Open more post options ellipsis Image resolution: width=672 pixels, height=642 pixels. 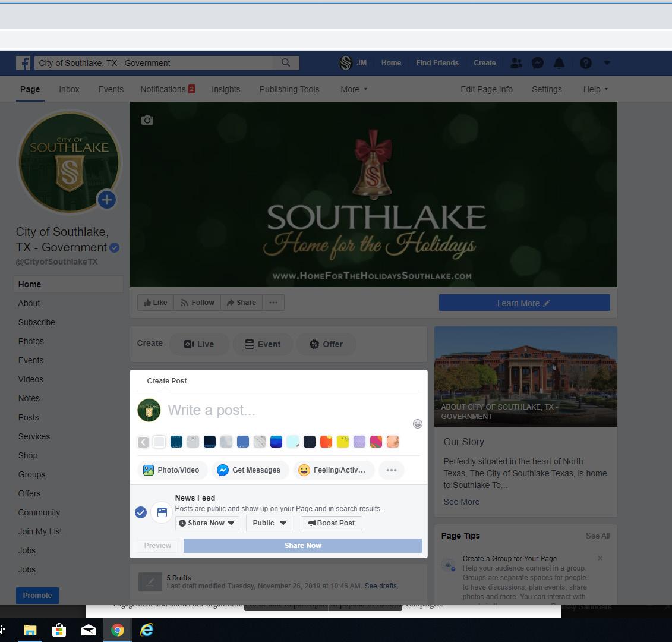tap(392, 470)
